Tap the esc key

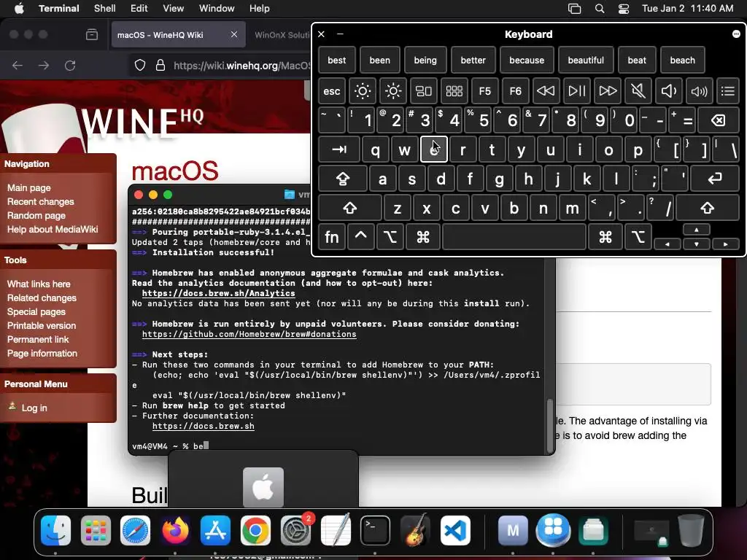332,90
